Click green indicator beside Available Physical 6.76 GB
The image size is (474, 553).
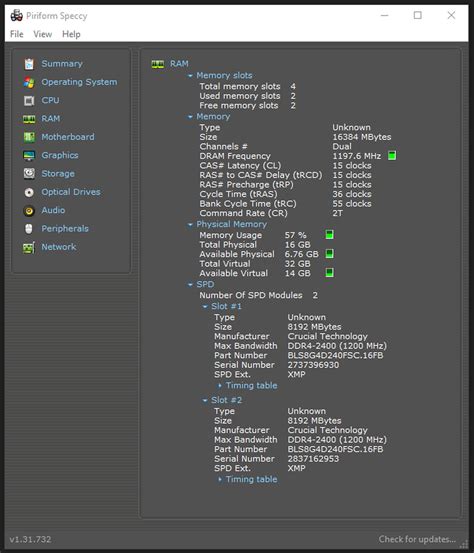pyautogui.click(x=329, y=254)
